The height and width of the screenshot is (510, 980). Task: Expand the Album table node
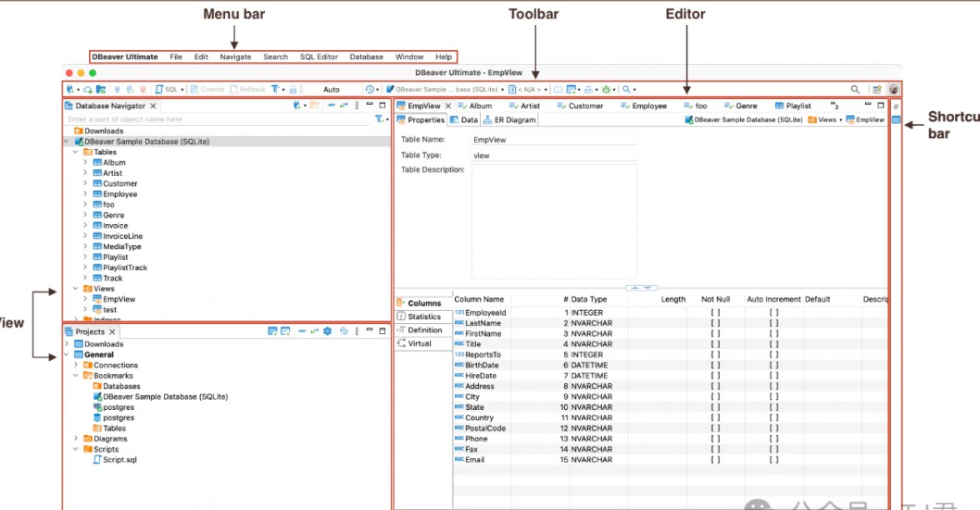coord(85,162)
